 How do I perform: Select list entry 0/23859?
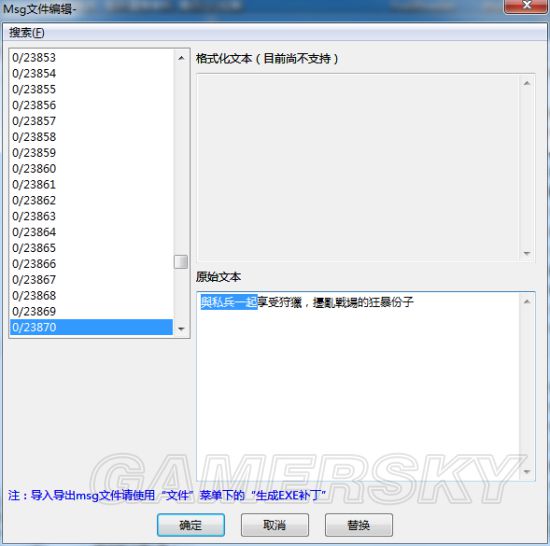pyautogui.click(x=92, y=153)
